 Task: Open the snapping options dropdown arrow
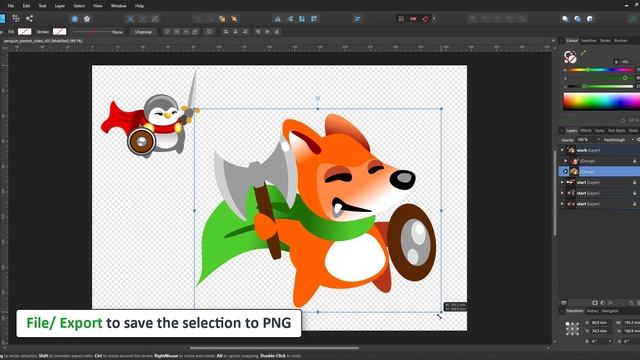coord(434,19)
